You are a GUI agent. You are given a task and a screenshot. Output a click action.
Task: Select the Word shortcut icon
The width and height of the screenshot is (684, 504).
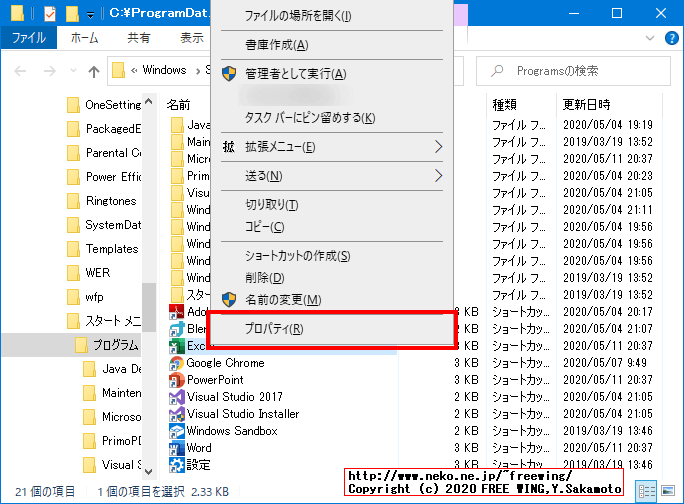pos(176,448)
